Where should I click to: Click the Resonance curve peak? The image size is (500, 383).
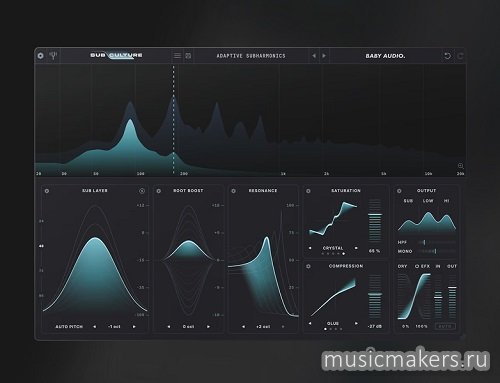[267, 237]
